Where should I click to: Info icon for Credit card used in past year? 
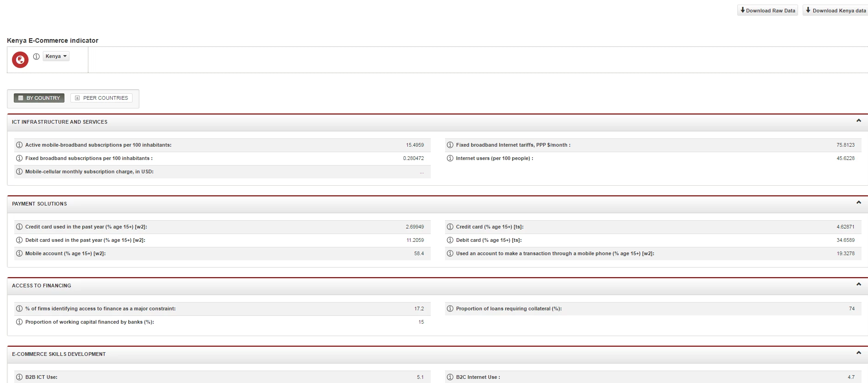click(19, 227)
